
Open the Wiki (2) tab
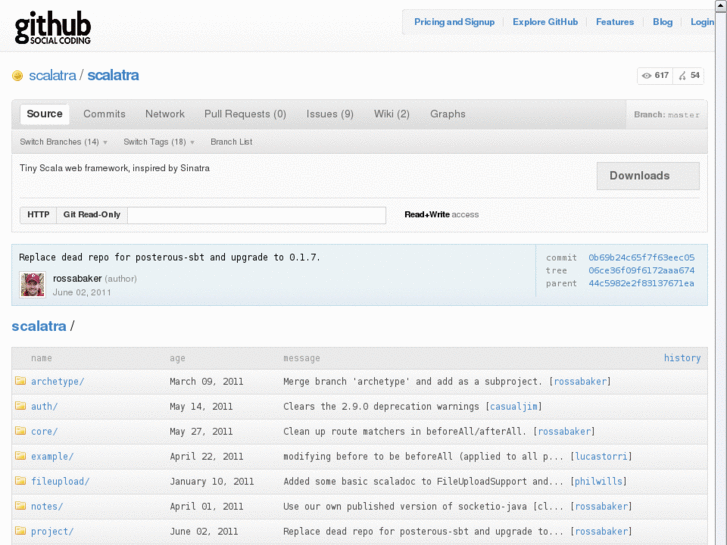392,114
